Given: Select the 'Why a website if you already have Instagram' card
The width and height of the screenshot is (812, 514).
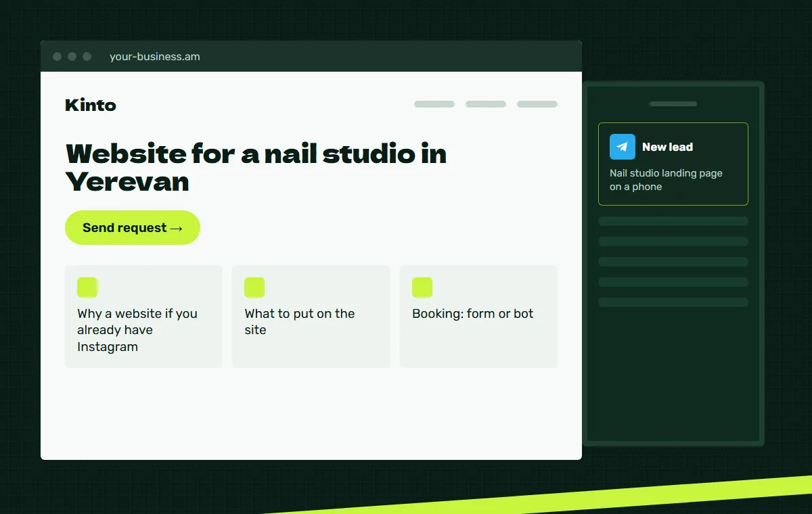Looking at the screenshot, I should click(x=143, y=317).
